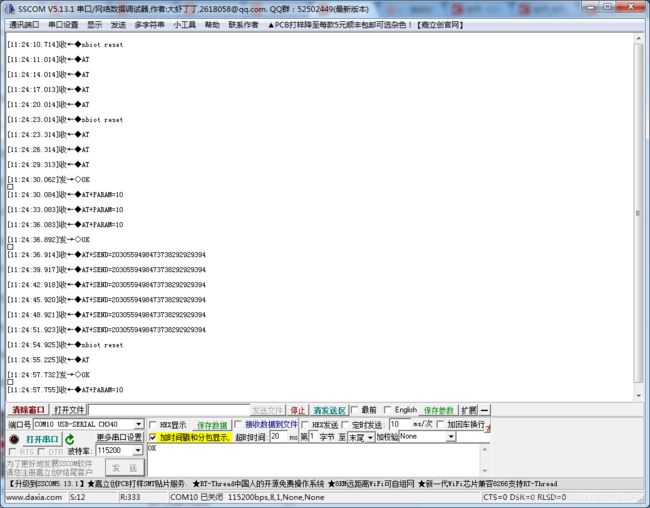
Task: Toggle the RTS checkbox
Action: 12,452
